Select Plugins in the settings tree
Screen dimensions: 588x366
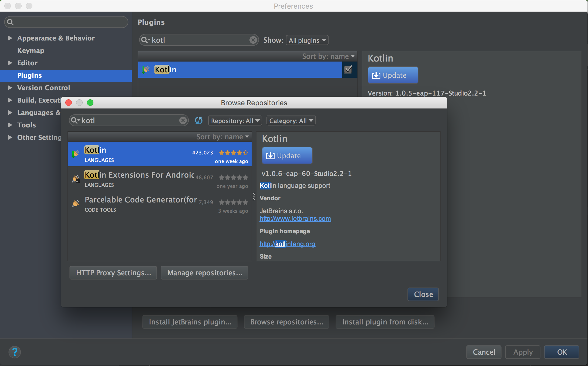66,75
